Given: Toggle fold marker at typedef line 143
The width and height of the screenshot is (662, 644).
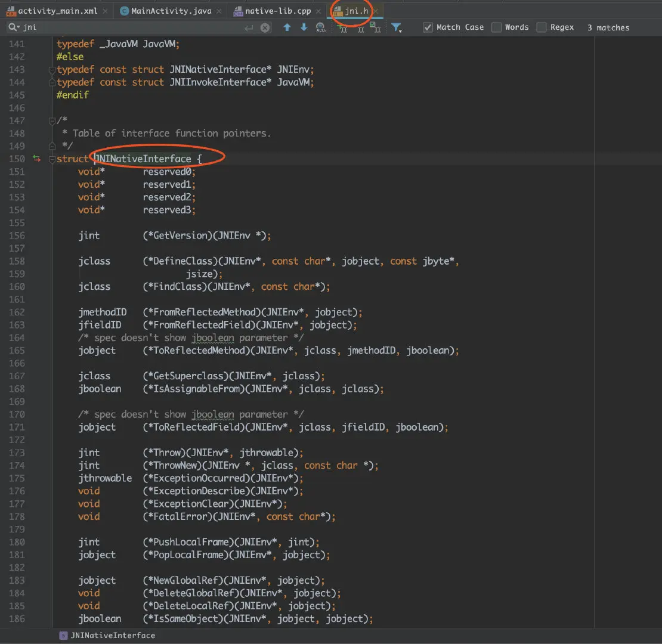Looking at the screenshot, I should (52, 70).
